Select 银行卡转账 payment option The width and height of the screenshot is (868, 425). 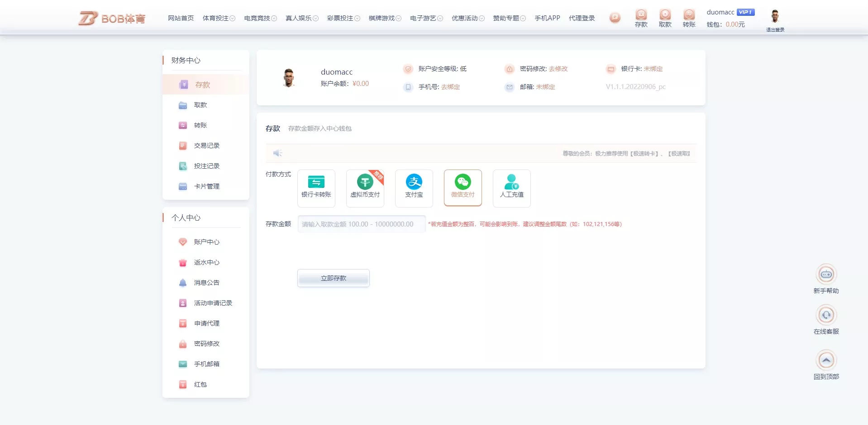pyautogui.click(x=316, y=188)
